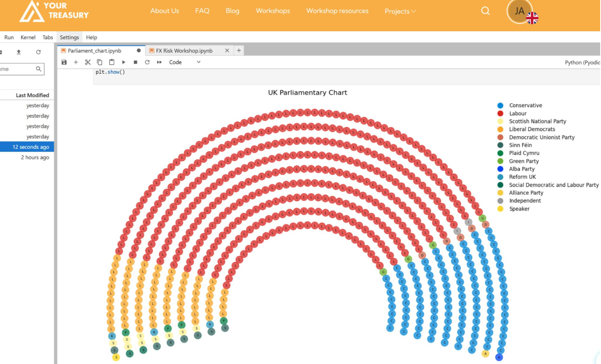
Task: Restart the kernel and run all cells
Action: click(x=158, y=62)
